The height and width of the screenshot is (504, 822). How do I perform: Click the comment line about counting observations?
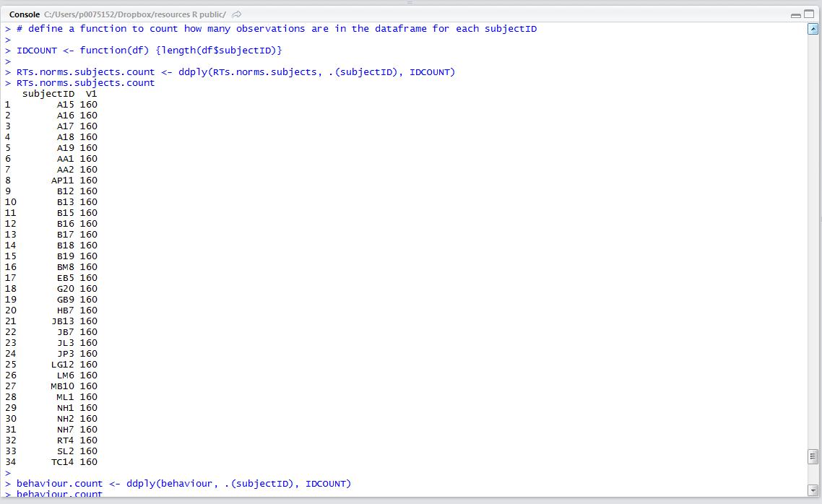pyautogui.click(x=277, y=29)
